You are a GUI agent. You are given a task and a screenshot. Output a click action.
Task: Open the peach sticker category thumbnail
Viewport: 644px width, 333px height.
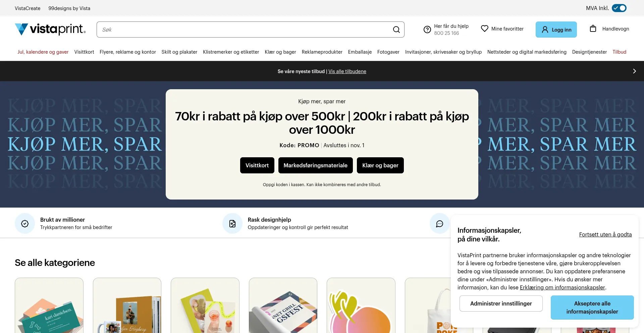[361, 305]
